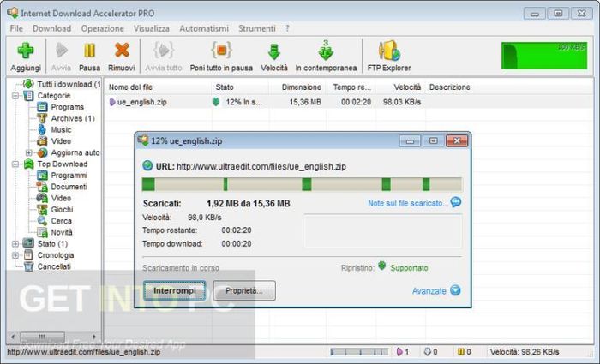This screenshot has width=600, height=364.
Task: Click the Avvia play icon
Action: click(x=61, y=50)
